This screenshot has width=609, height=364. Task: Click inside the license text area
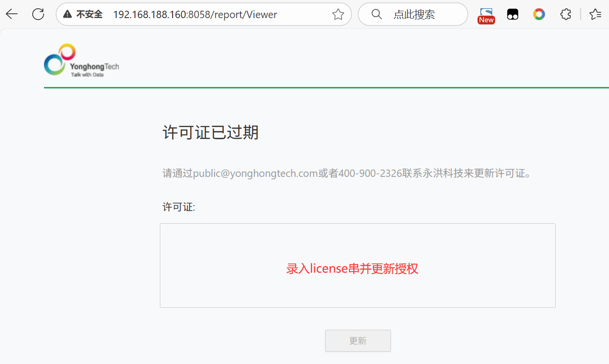358,266
